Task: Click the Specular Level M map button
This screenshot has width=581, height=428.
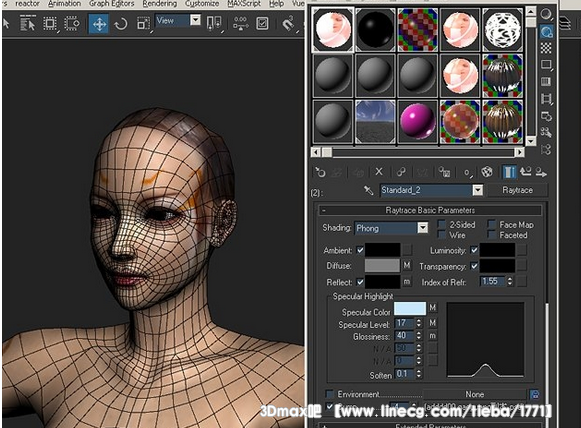Action: (432, 323)
